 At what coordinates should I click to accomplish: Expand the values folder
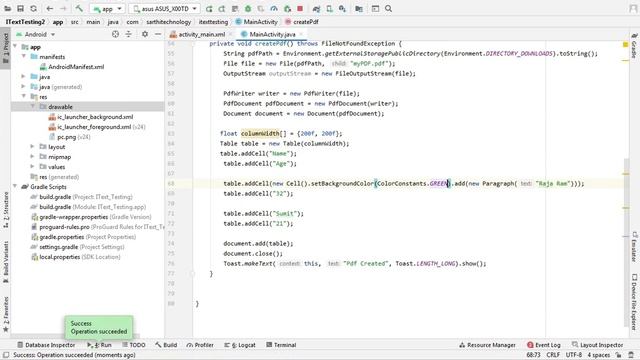click(33, 167)
